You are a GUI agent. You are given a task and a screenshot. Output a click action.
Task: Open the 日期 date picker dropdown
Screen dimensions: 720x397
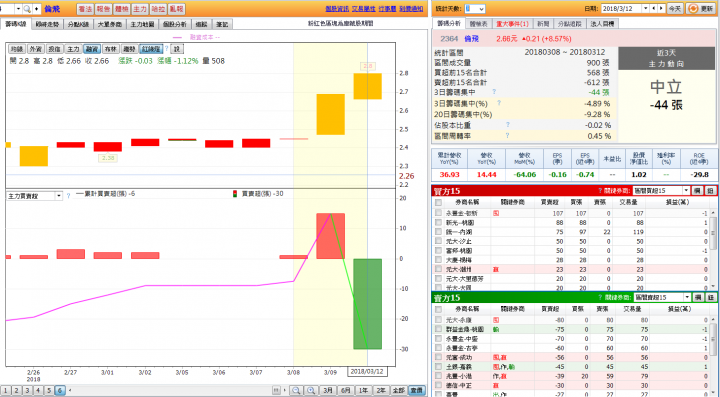coord(645,8)
